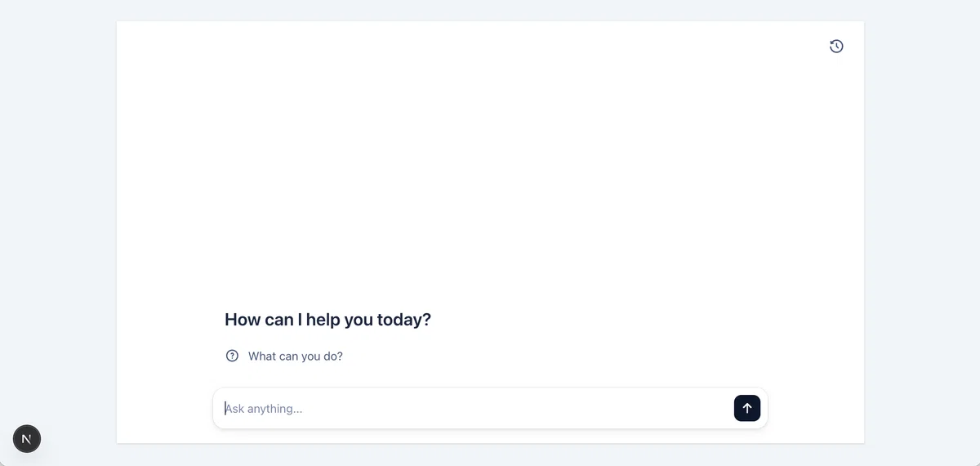Screen dimensions: 980x466
Task: Click the "Ask anything..." placeholder text
Action: tap(264, 409)
